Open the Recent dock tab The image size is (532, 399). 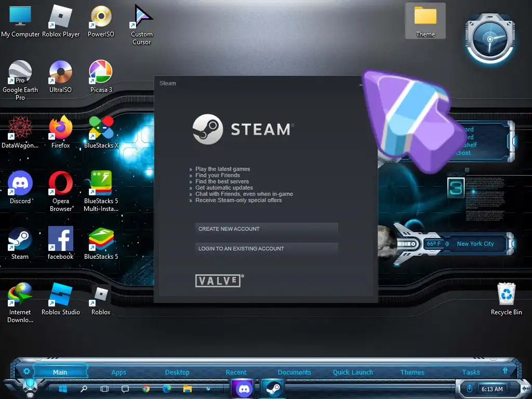tap(236, 372)
